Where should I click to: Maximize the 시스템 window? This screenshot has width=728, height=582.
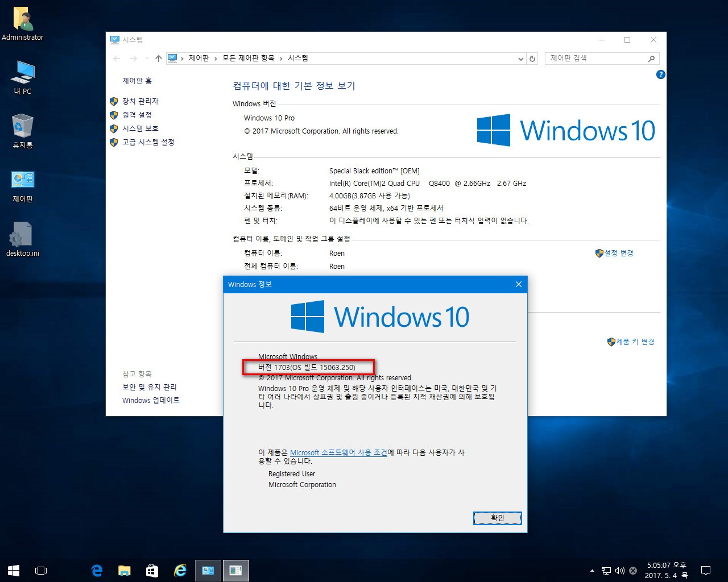(x=627, y=40)
